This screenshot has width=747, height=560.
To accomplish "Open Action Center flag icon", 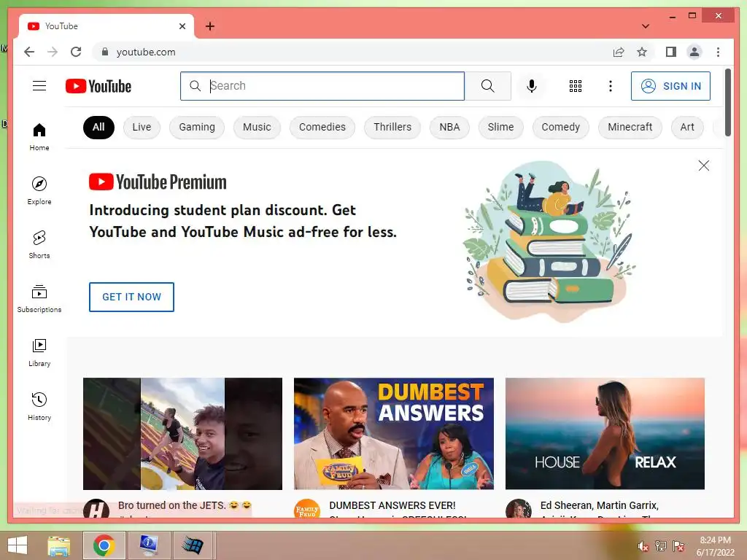I will tap(678, 546).
